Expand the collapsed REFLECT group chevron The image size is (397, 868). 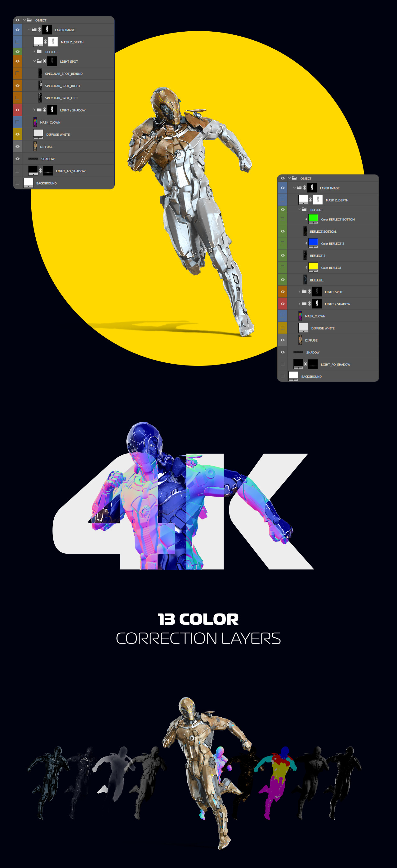click(34, 51)
